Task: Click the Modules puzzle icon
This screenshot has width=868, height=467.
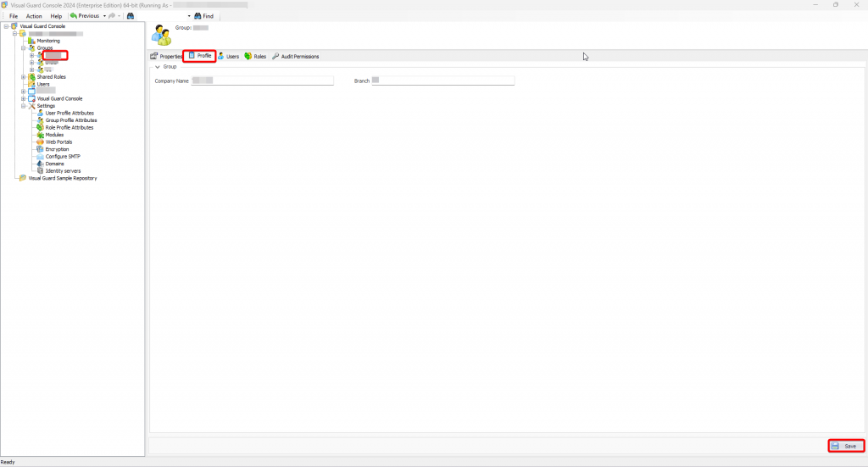Action: point(40,135)
